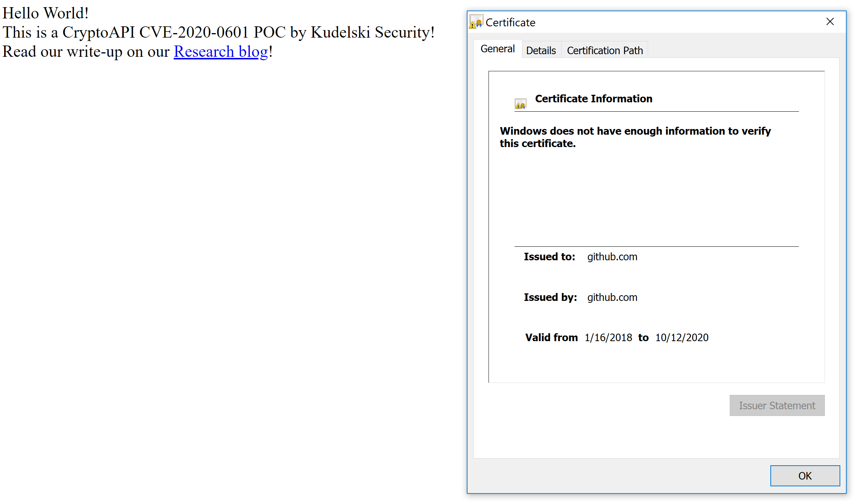Click the Issued to: label

coord(550,257)
